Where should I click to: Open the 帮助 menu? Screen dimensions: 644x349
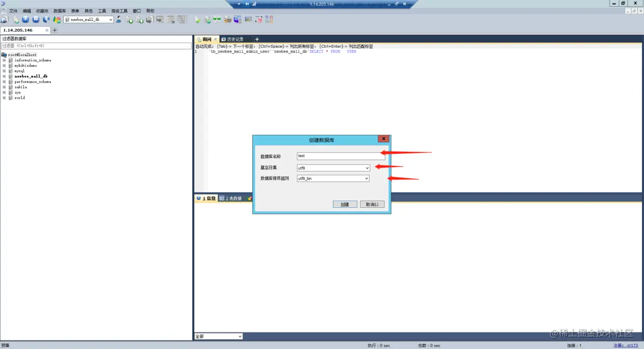point(151,11)
